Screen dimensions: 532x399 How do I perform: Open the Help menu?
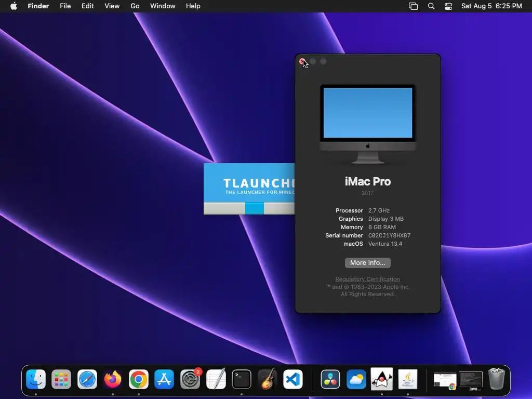pos(193,6)
